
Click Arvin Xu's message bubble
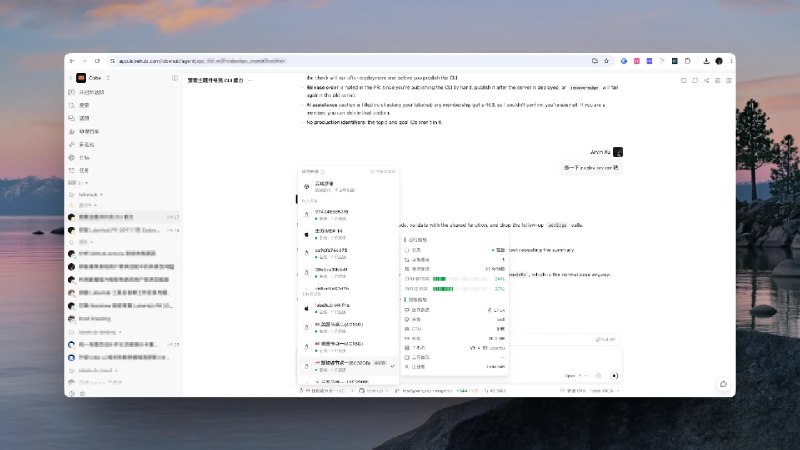591,168
